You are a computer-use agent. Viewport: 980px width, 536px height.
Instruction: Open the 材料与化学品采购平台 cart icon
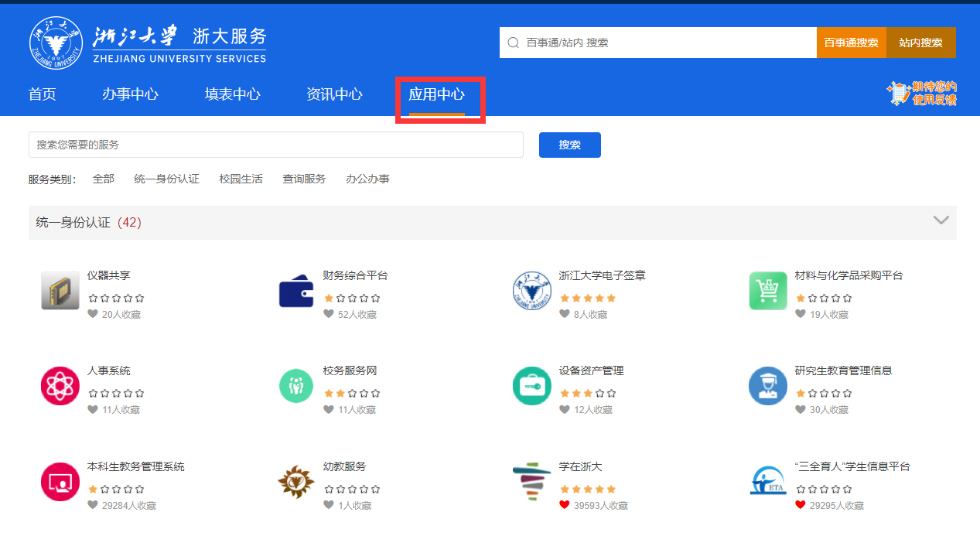(x=768, y=291)
